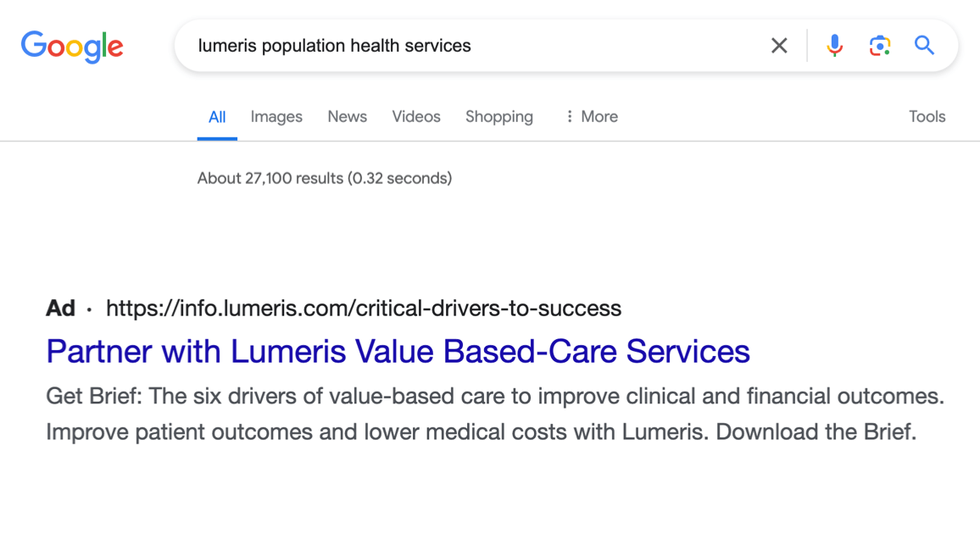Open the Tools filter options
980x534 pixels.
click(927, 117)
